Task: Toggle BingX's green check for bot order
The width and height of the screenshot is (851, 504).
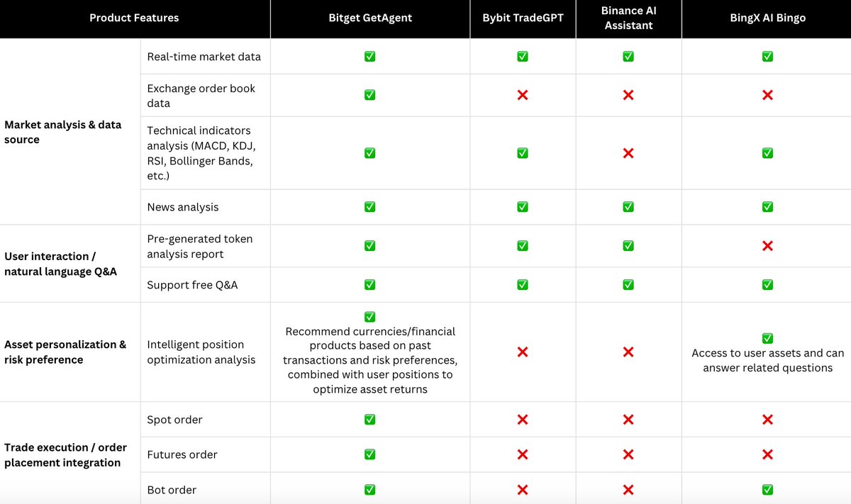Action: (x=767, y=490)
